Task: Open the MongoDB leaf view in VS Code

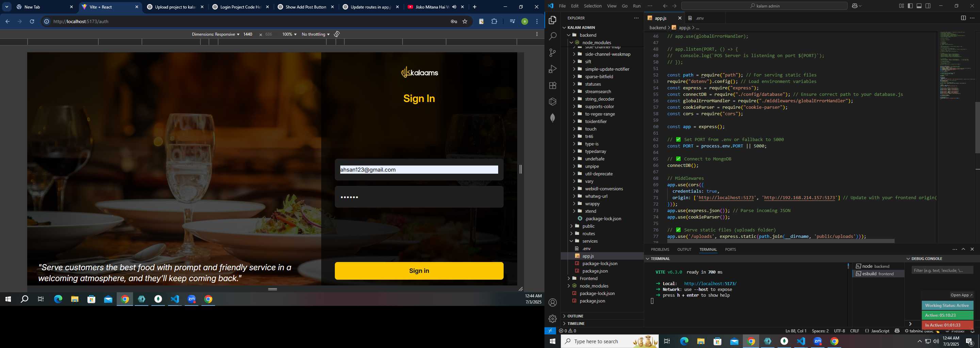Action: tap(552, 118)
